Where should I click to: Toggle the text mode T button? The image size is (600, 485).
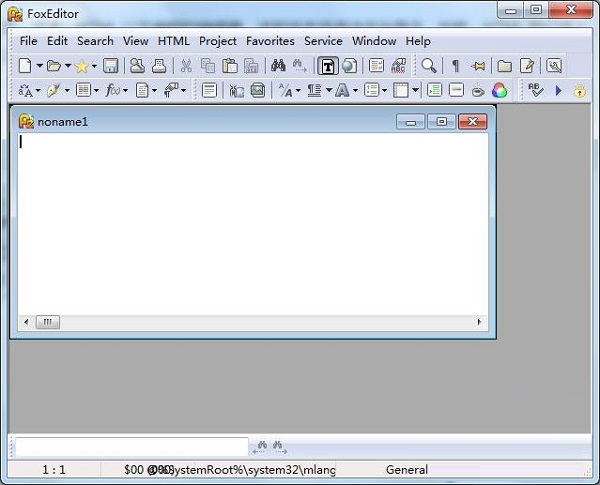pos(328,66)
